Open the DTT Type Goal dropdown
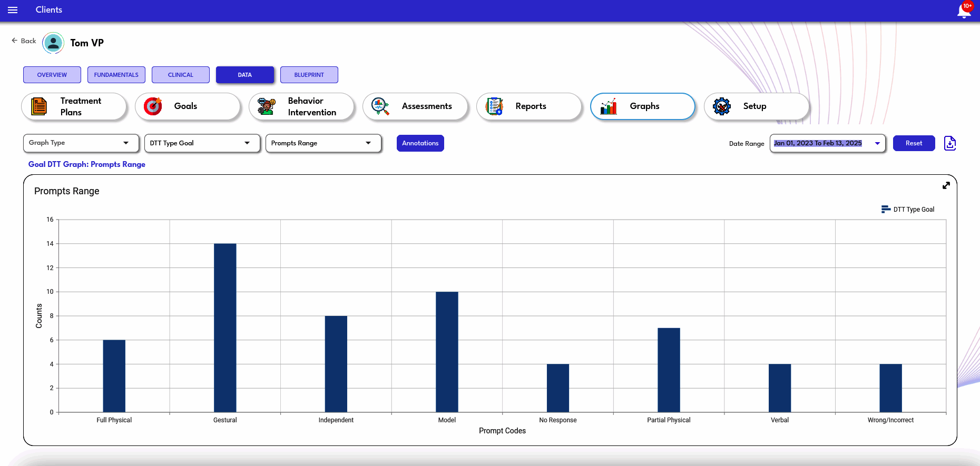The image size is (980, 466). (x=202, y=143)
